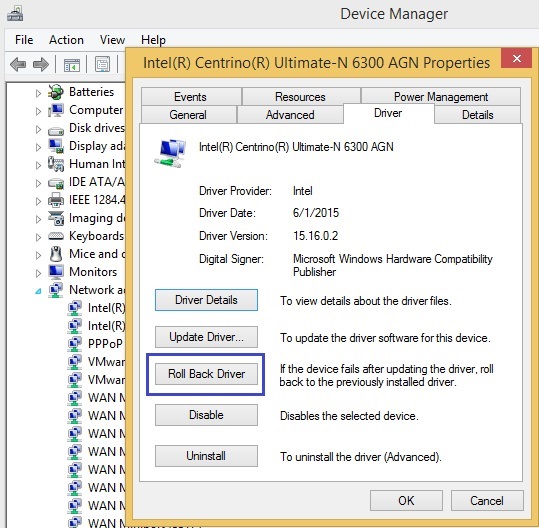Click the Uninstall button
This screenshot has height=528, width=539.
206,456
